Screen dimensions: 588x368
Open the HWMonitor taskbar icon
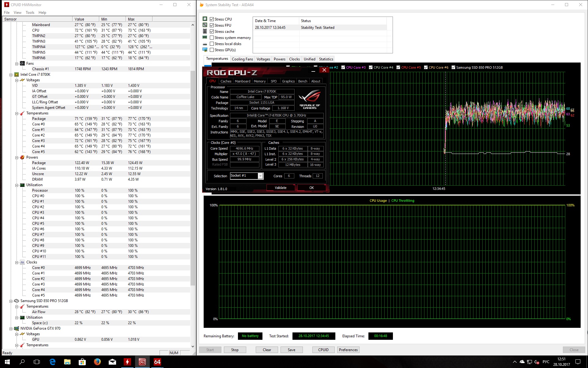click(x=127, y=362)
